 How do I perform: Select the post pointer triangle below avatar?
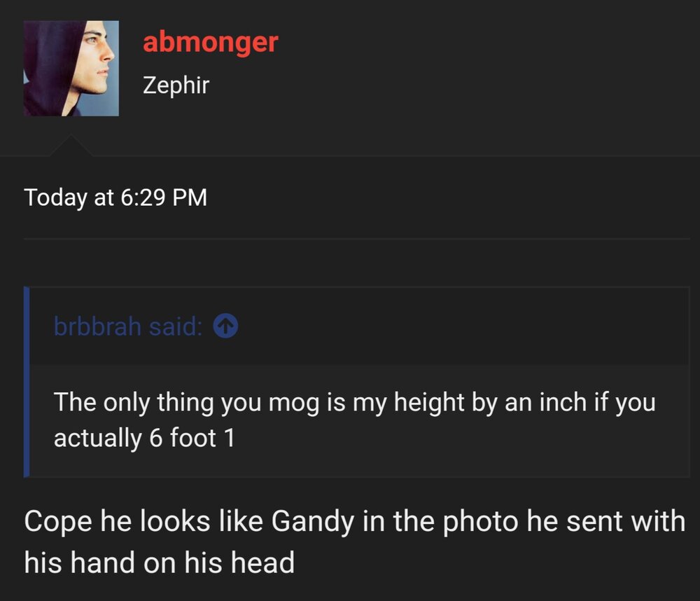point(71,146)
